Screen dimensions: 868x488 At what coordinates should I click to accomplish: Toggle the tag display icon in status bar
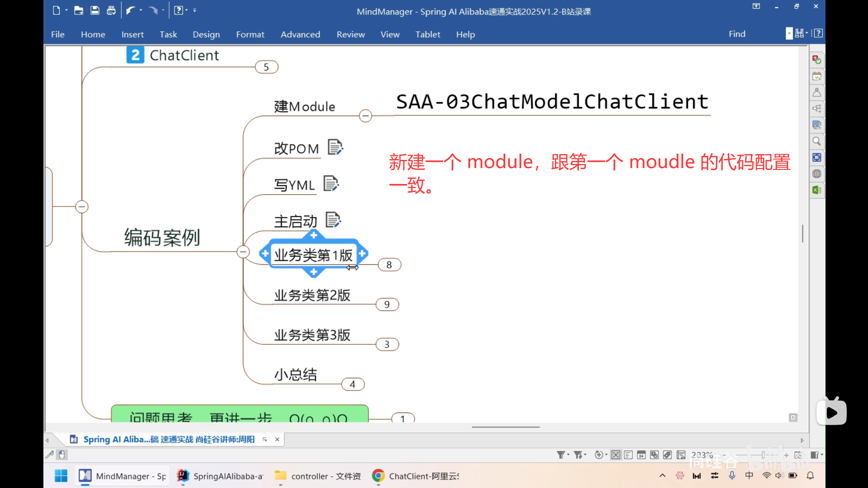pyautogui.click(x=667, y=455)
